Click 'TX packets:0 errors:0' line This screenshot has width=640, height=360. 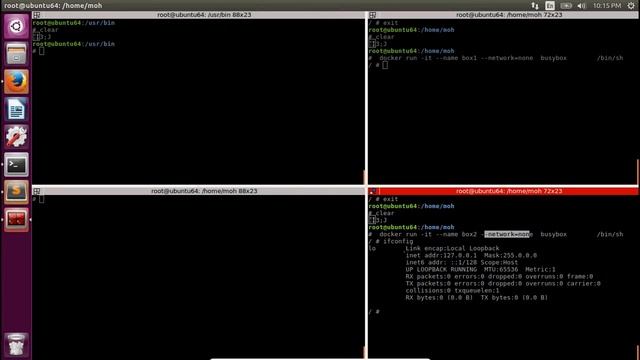click(x=503, y=284)
